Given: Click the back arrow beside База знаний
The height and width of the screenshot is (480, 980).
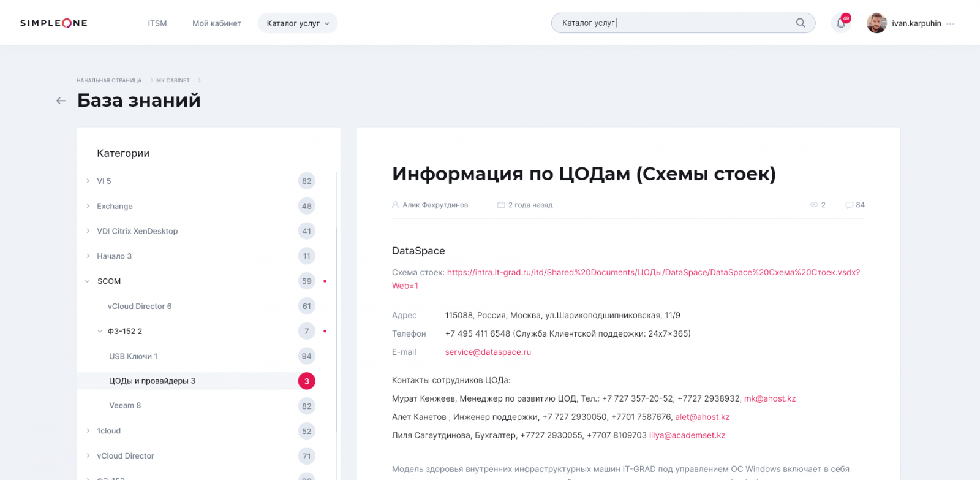Looking at the screenshot, I should [x=61, y=101].
